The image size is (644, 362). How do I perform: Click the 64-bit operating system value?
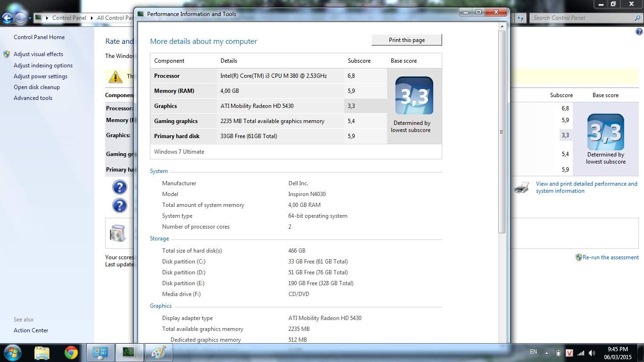(x=318, y=216)
